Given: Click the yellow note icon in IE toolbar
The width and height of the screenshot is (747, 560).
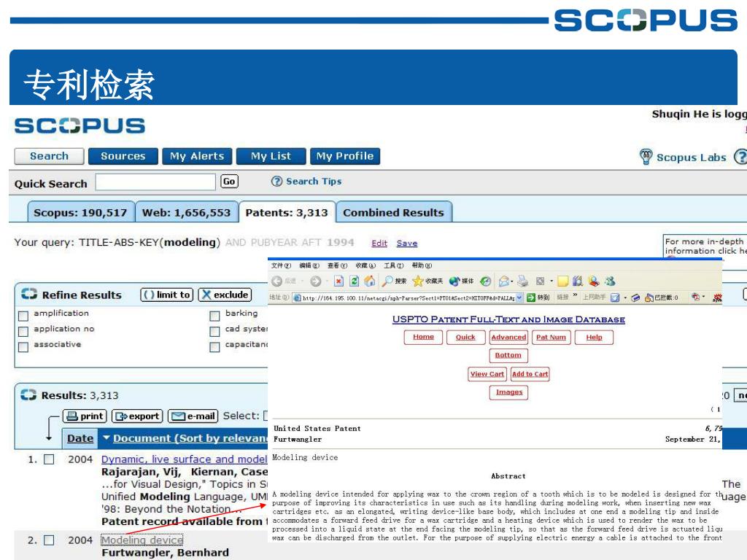Looking at the screenshot, I should [x=563, y=281].
